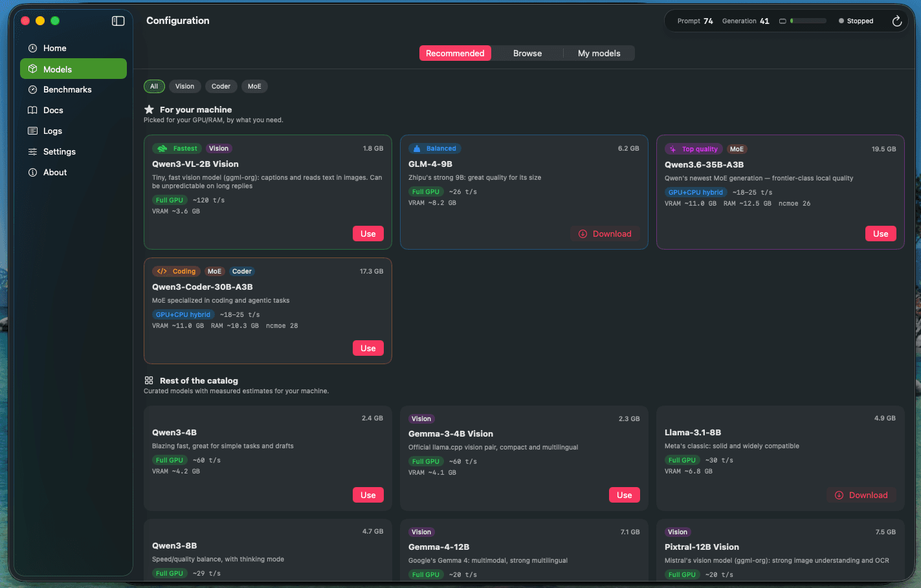Viewport: 921px width, 588px height.
Task: Click the Llama-3.1-8B card title
Action: pyautogui.click(x=693, y=432)
